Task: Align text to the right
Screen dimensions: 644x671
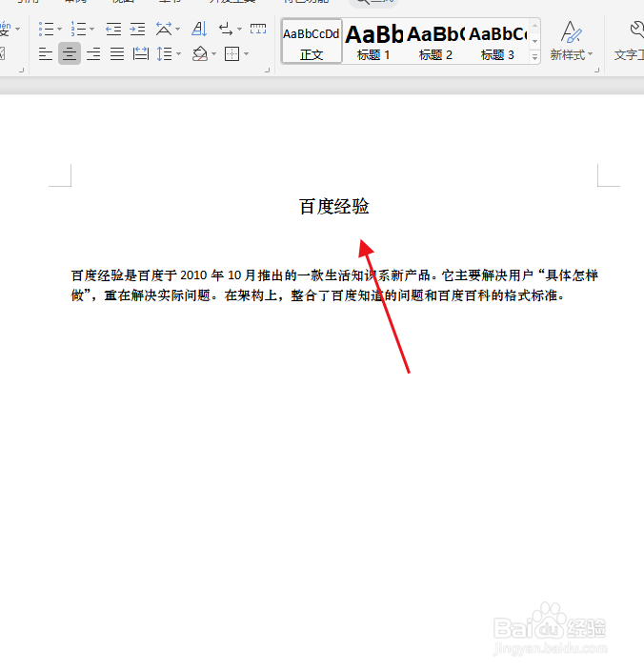Action: (93, 54)
